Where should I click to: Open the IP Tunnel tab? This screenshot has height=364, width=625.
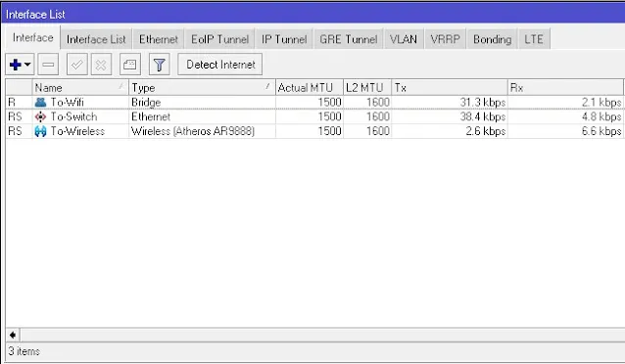[x=284, y=39]
